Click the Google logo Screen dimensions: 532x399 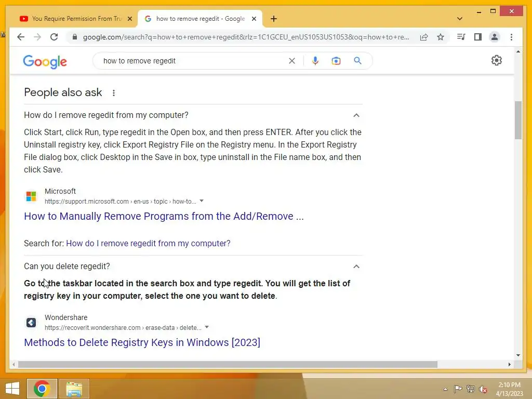click(x=45, y=61)
